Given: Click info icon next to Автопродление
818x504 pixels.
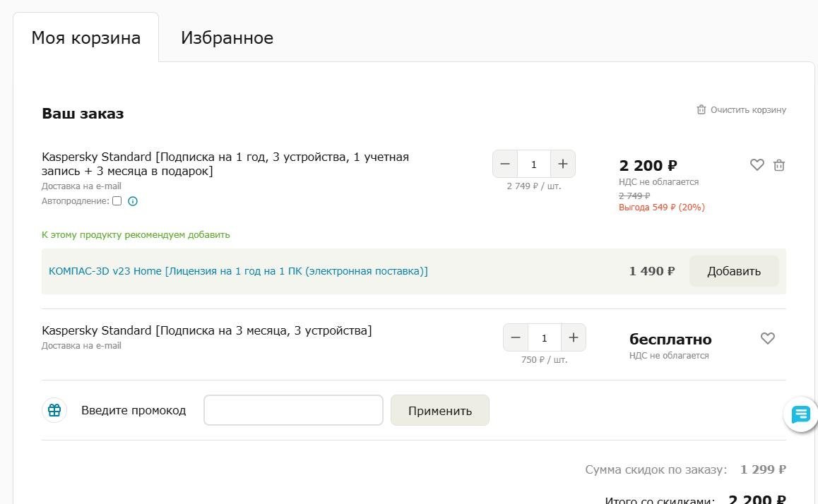Looking at the screenshot, I should click(x=133, y=201).
